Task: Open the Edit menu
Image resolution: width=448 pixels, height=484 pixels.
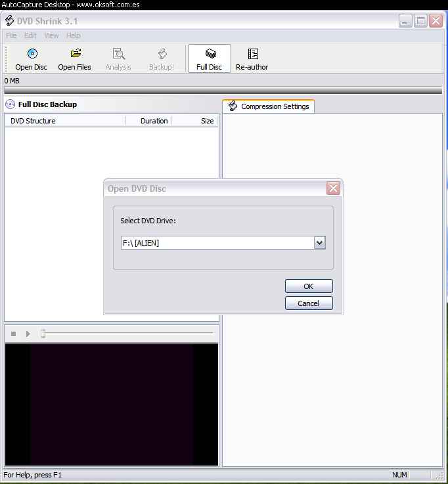Action: pos(30,35)
